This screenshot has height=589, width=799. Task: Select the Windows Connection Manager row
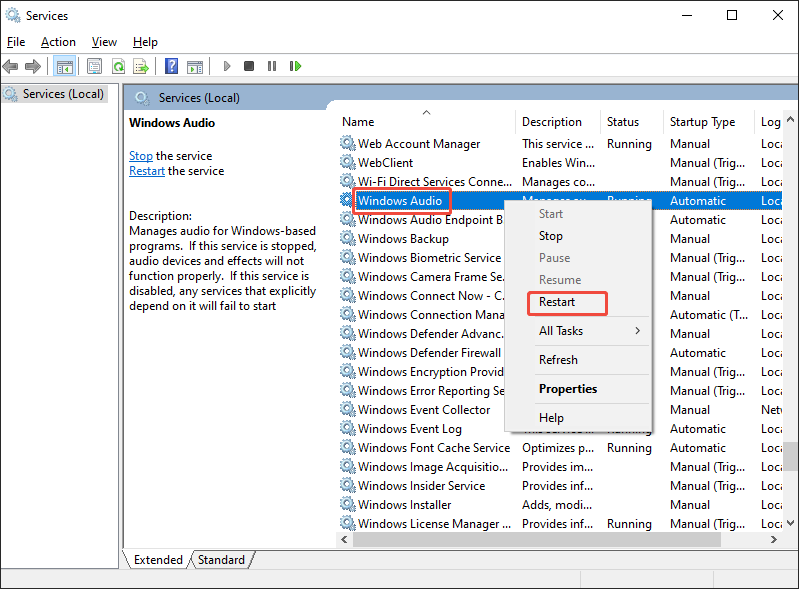coord(560,314)
